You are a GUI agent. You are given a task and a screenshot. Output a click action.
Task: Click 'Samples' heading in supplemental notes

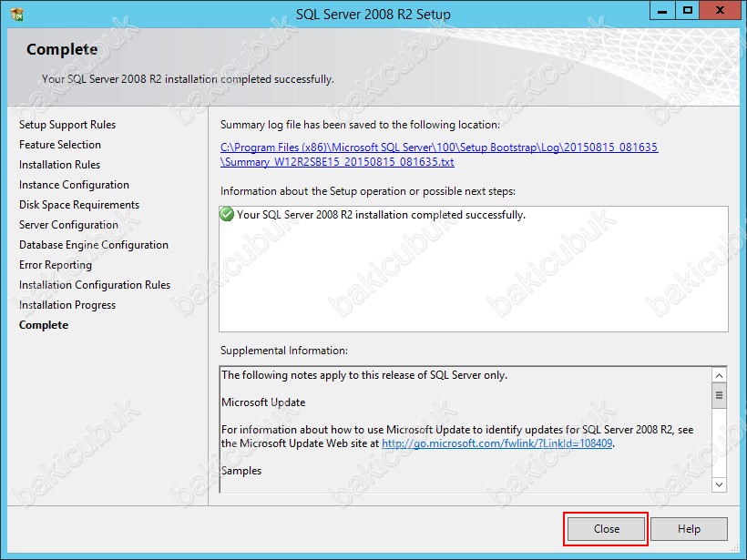tap(241, 471)
